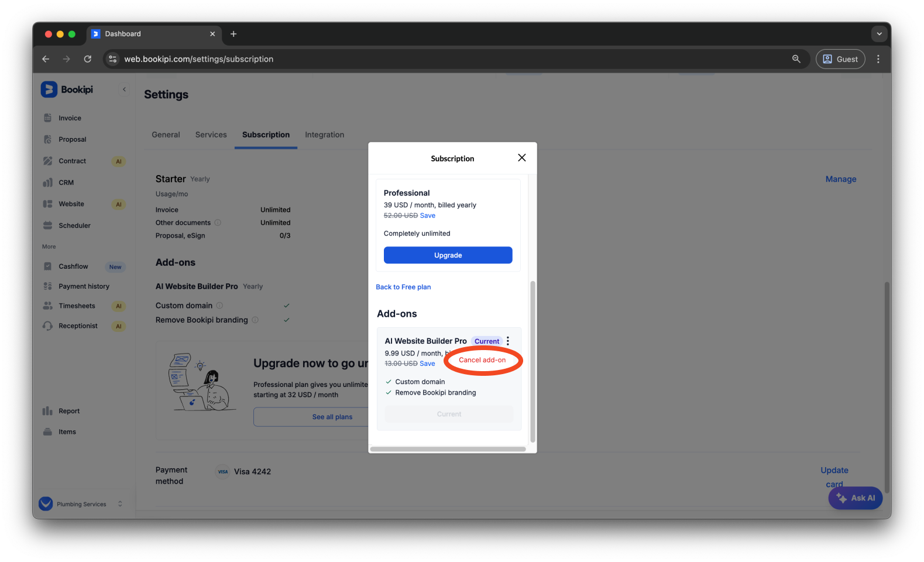Open the Guest profile menu
Viewport: 924px width, 562px height.
pos(841,59)
